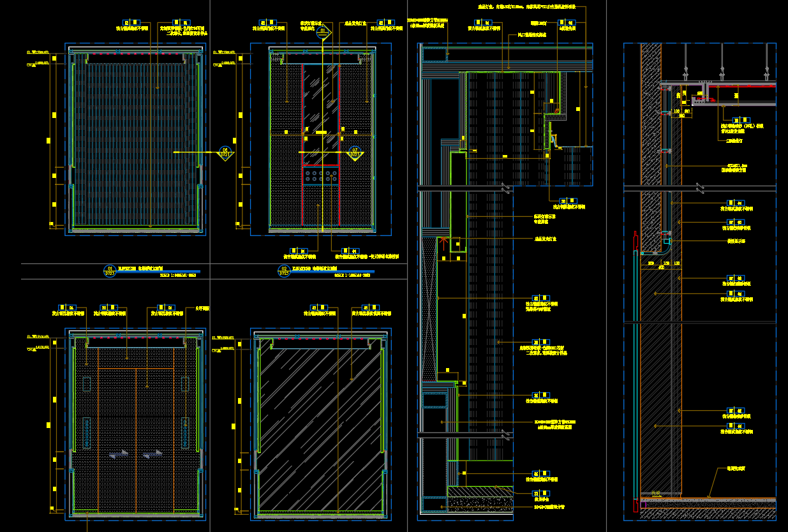Click the dotted floor hatch at the bottom of the center section

(480, 504)
